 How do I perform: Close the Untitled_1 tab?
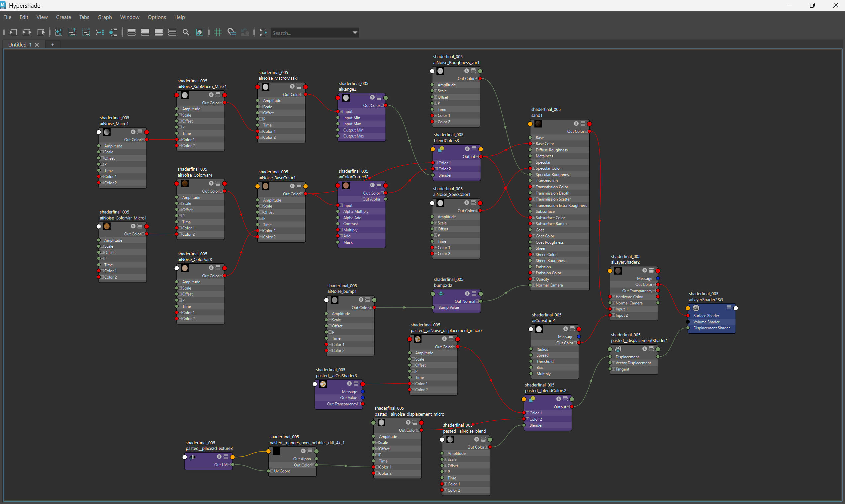click(x=37, y=44)
